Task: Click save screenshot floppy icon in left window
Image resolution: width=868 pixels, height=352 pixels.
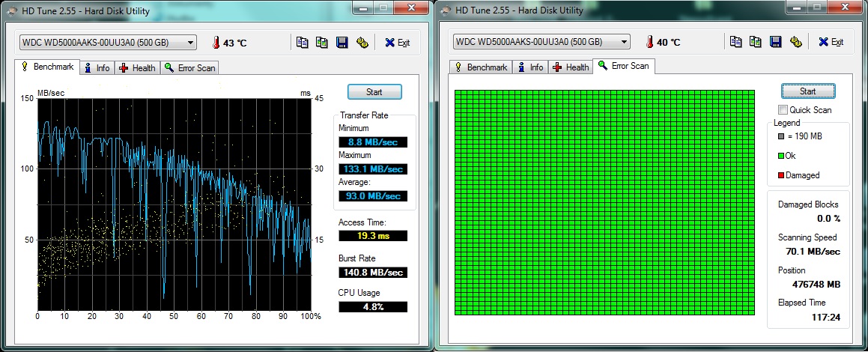Action: (x=342, y=43)
